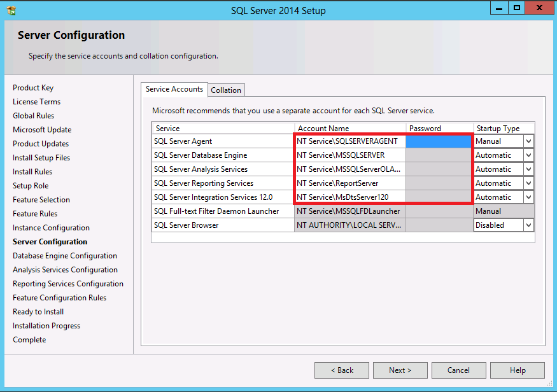Click Instance Configuration step
557x392 pixels.
[51, 228]
